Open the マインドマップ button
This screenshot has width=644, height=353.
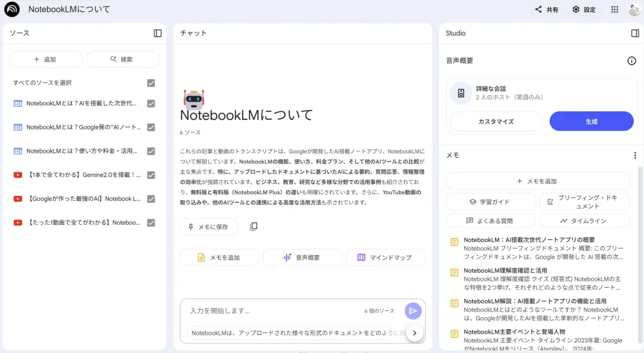pyautogui.click(x=386, y=258)
